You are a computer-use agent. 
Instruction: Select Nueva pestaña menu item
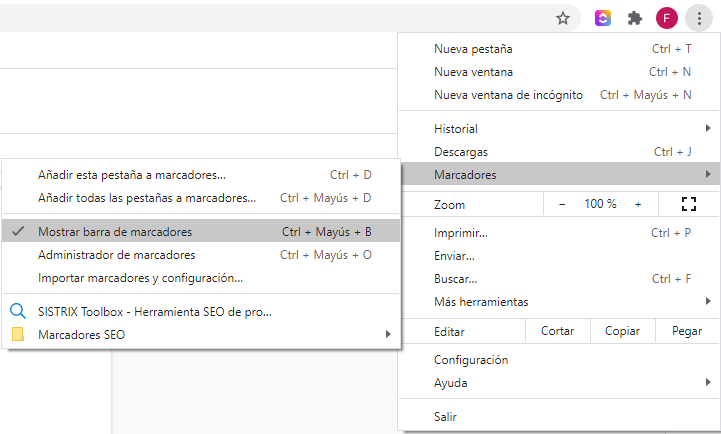559,49
